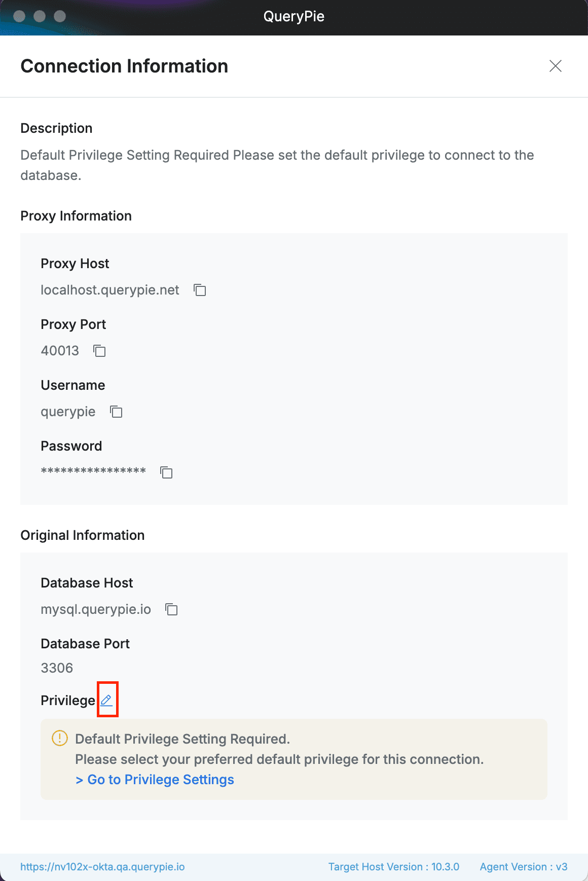
Task: Open Go to Privilege Settings link
Action: point(155,780)
